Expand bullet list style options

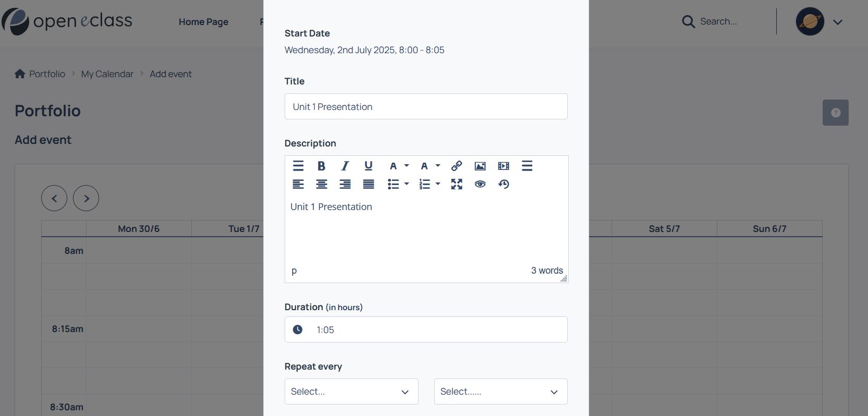click(x=407, y=184)
